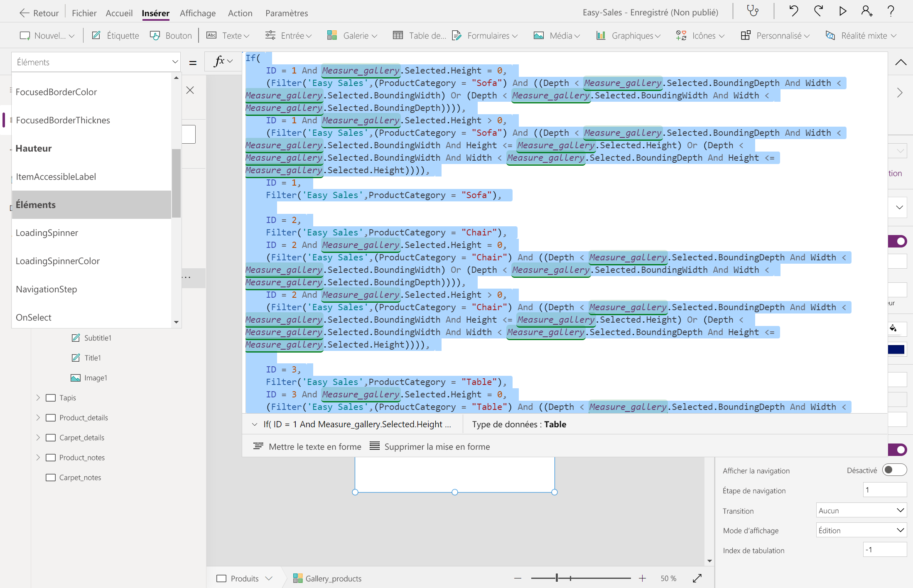Fit the canvas to window

pos(697,578)
